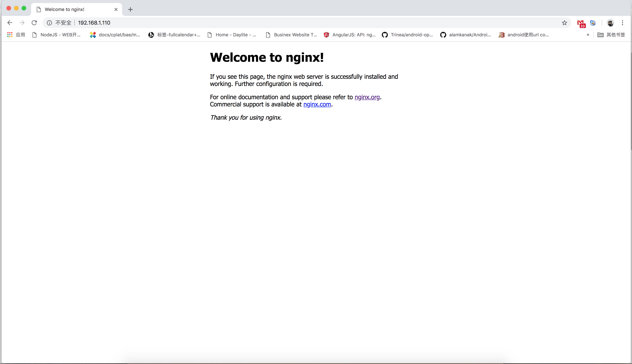Click the site info icon beside 不安全
The height and width of the screenshot is (364, 632).
49,23
